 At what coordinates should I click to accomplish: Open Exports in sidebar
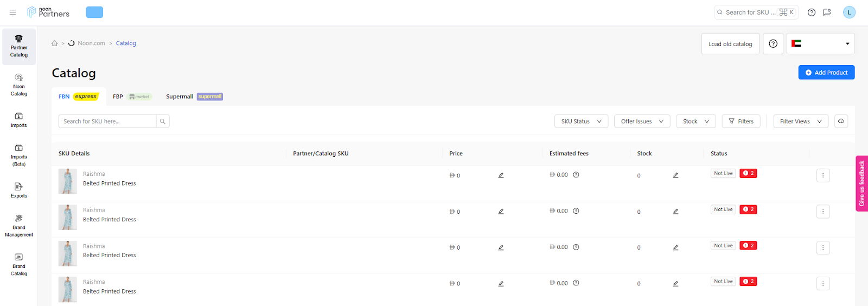tap(19, 190)
